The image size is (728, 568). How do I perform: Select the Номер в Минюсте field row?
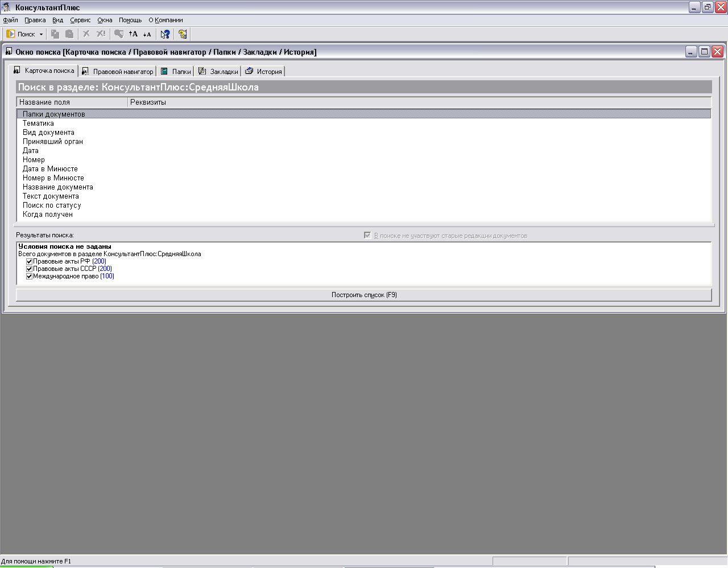pyautogui.click(x=364, y=178)
